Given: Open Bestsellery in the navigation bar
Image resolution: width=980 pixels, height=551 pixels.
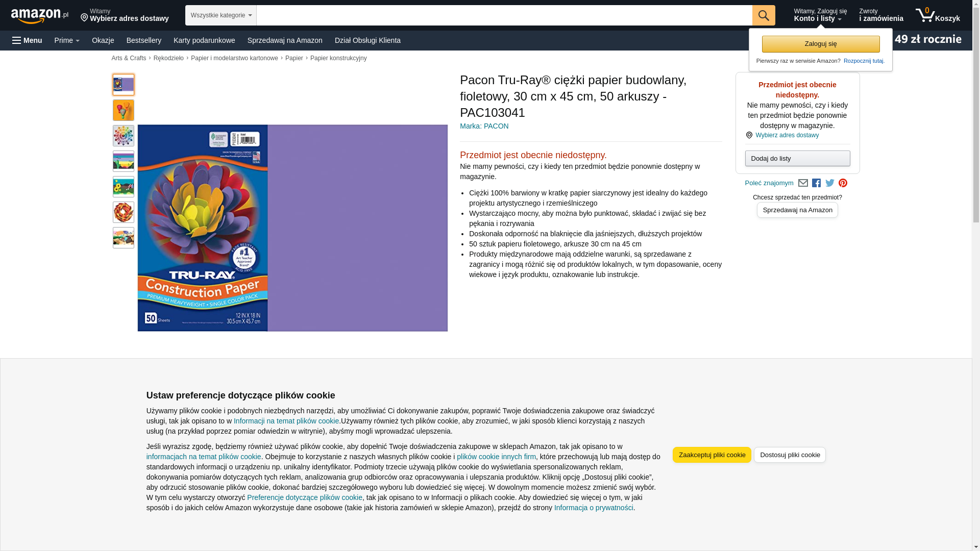Looking at the screenshot, I should 144,40.
